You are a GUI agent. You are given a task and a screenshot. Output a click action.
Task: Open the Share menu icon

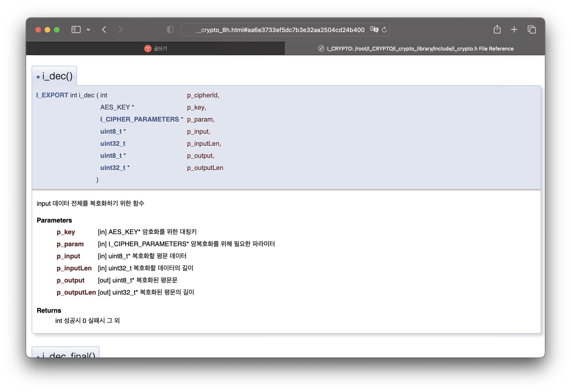pos(497,30)
